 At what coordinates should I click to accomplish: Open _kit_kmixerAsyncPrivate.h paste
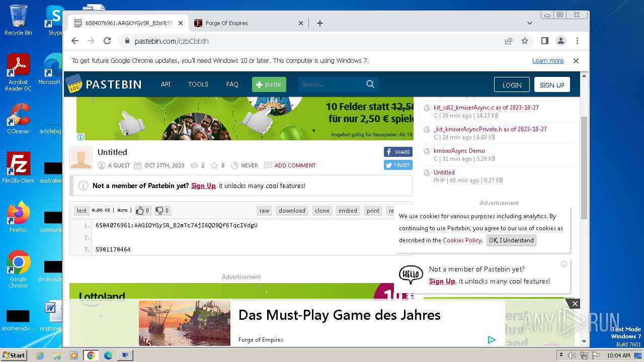(490, 129)
